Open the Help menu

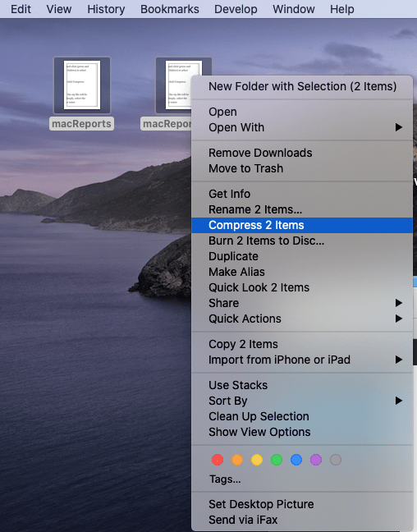tap(342, 9)
